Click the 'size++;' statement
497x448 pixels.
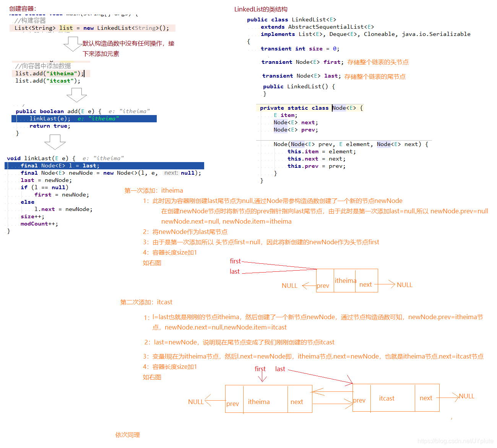(x=32, y=216)
